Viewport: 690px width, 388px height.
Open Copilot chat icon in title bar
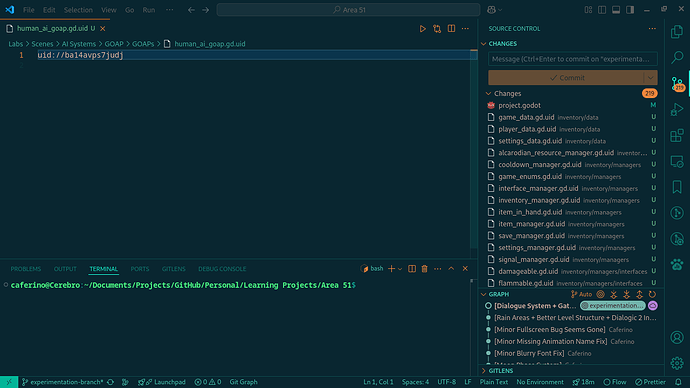pos(492,10)
